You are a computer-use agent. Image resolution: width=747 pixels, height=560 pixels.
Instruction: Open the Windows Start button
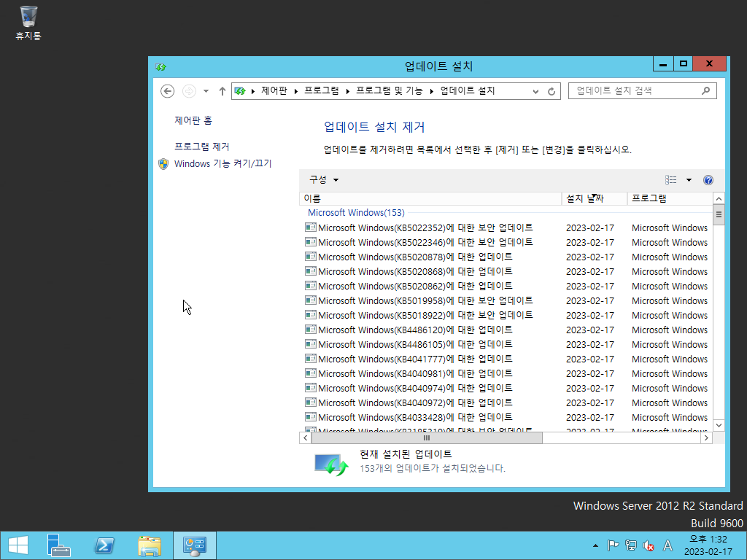pyautogui.click(x=18, y=545)
